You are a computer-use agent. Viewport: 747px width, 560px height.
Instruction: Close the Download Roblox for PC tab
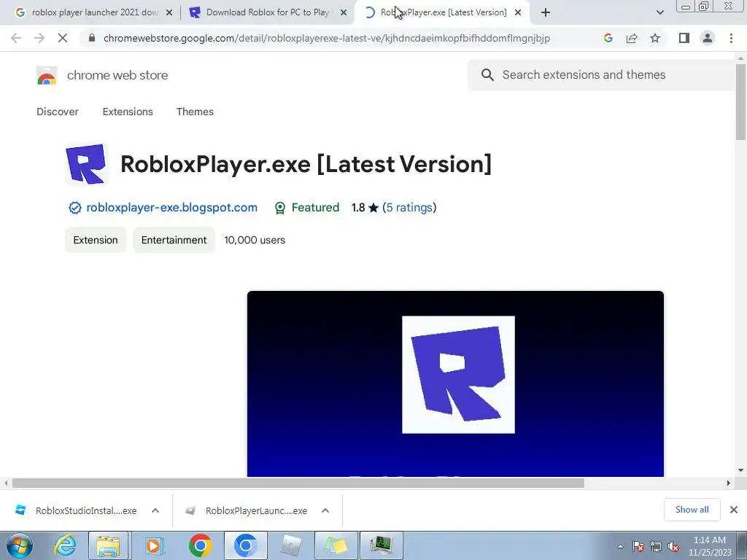click(x=344, y=12)
